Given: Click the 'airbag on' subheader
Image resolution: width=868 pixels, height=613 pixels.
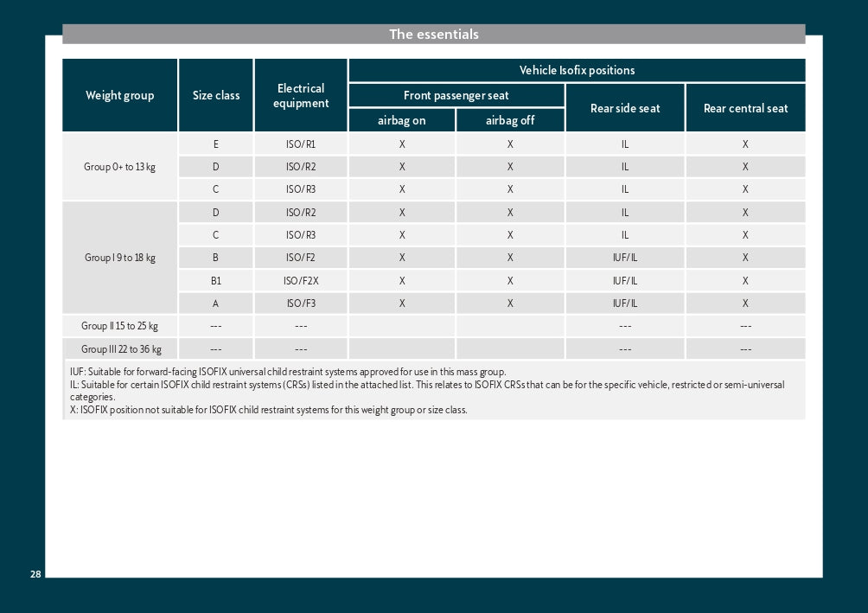Looking at the screenshot, I should click(402, 120).
